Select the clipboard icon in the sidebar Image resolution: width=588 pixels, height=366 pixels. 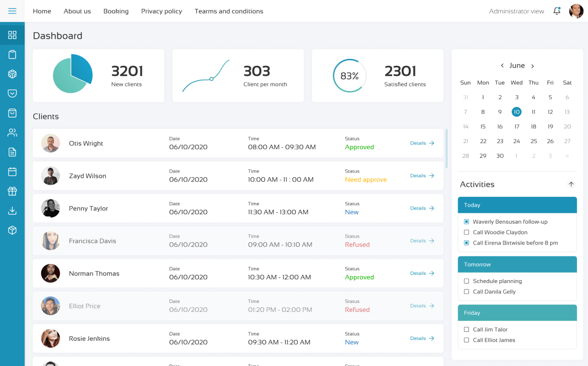[x=12, y=54]
